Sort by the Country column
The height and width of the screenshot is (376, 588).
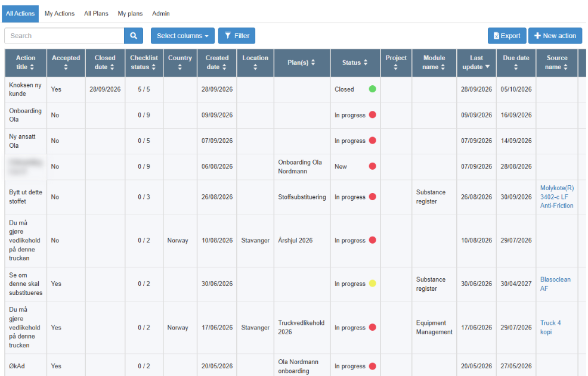[180, 63]
